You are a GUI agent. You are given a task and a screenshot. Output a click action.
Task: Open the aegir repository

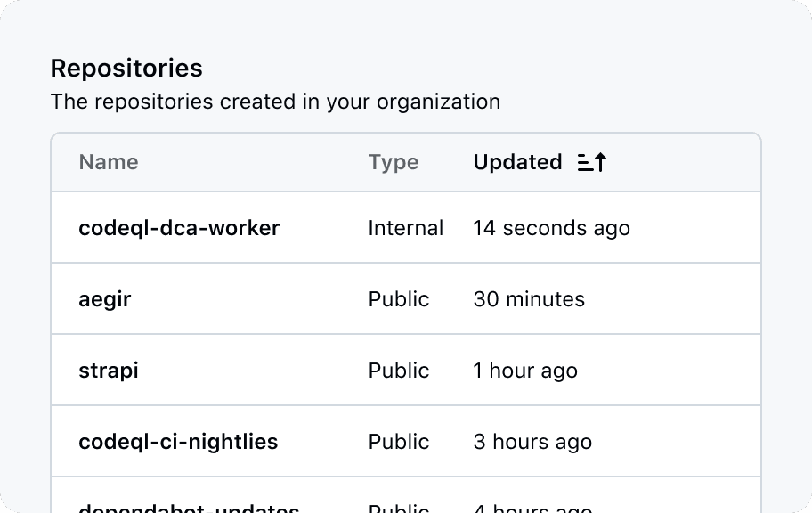(105, 299)
